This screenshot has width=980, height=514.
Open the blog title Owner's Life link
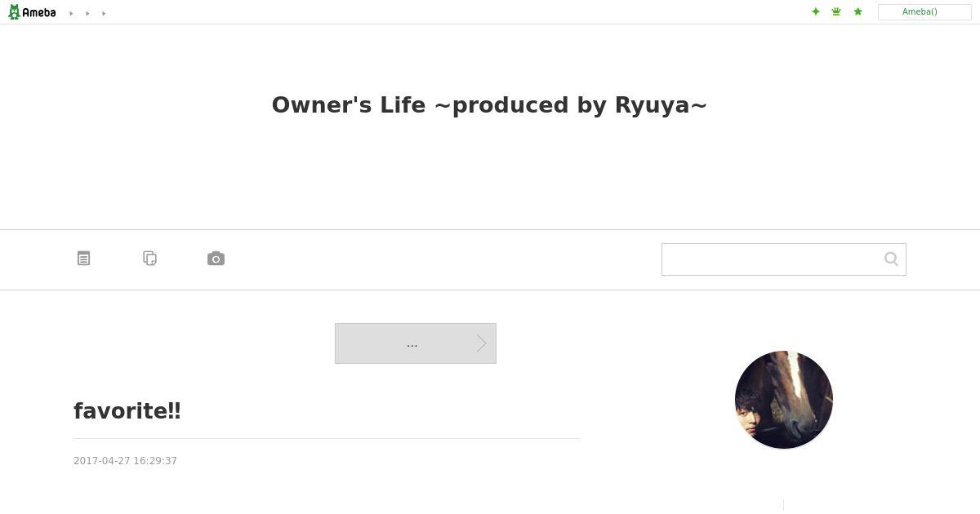489,105
